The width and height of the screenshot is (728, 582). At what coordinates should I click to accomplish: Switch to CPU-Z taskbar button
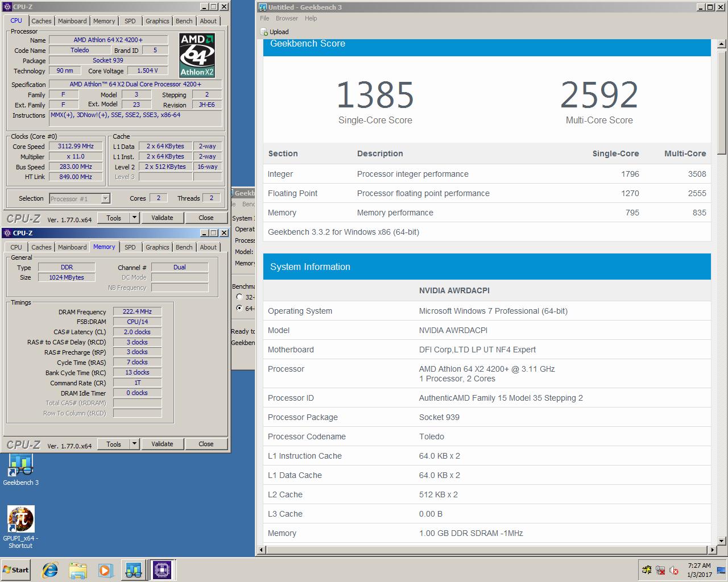162,570
